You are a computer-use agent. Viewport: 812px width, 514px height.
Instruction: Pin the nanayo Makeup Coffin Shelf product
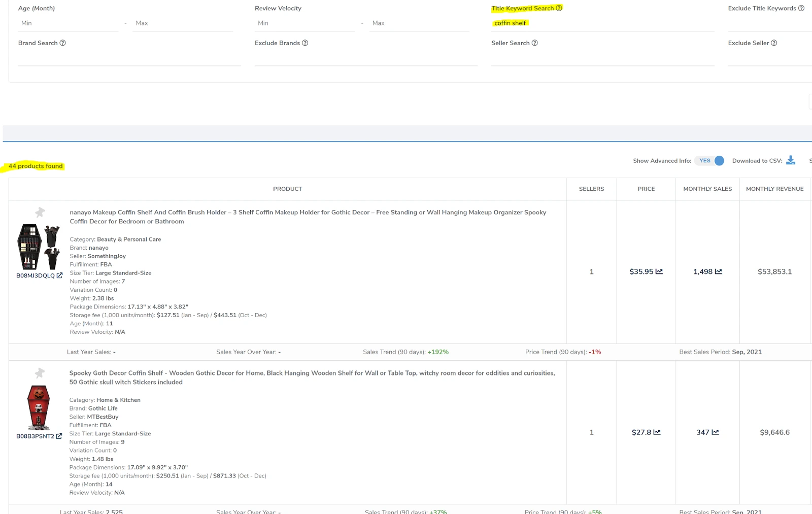point(40,212)
